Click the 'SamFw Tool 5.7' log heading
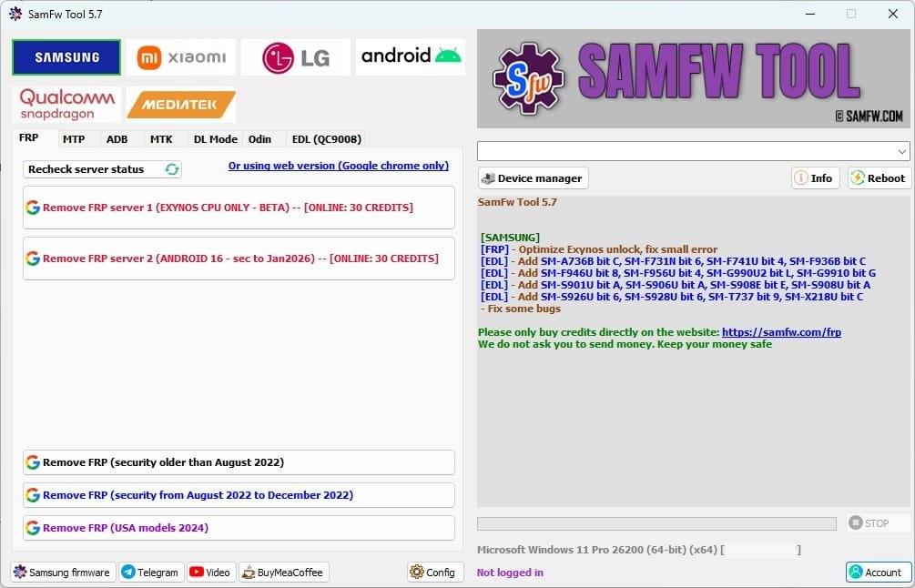The width and height of the screenshot is (915, 588). (517, 202)
